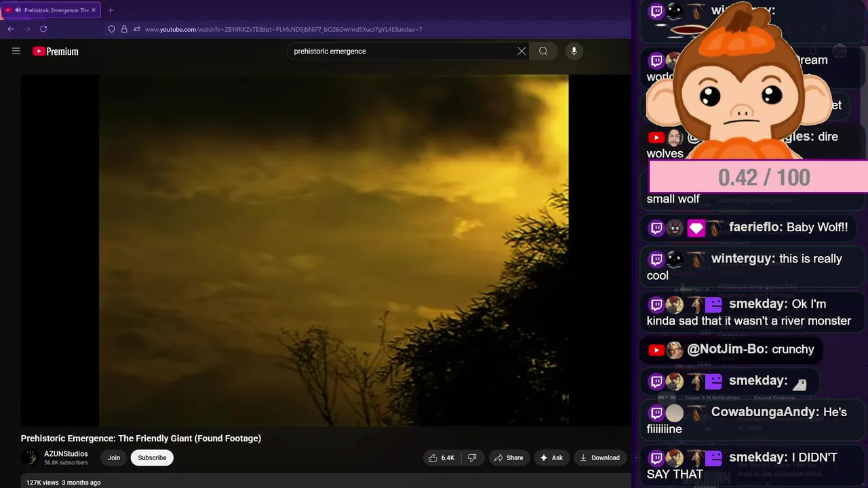Select the Prehistoric Emergence browser tab
The image size is (868, 488).
click(x=52, y=10)
